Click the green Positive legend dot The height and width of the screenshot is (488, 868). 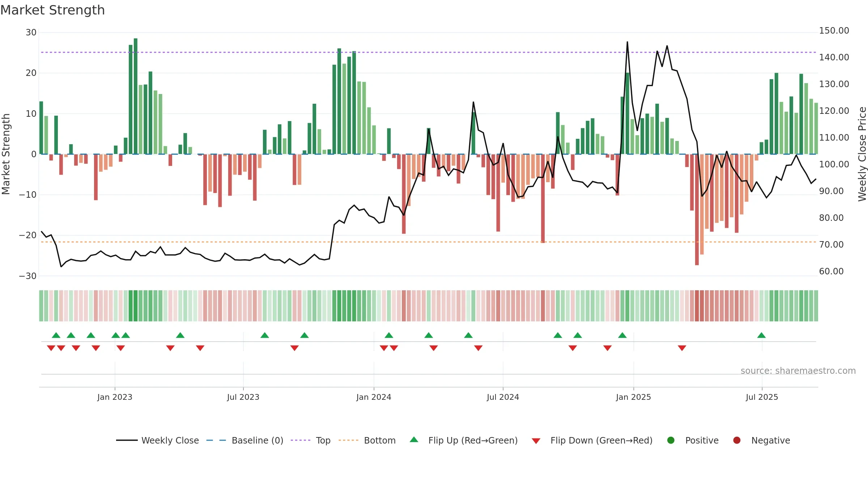point(671,440)
